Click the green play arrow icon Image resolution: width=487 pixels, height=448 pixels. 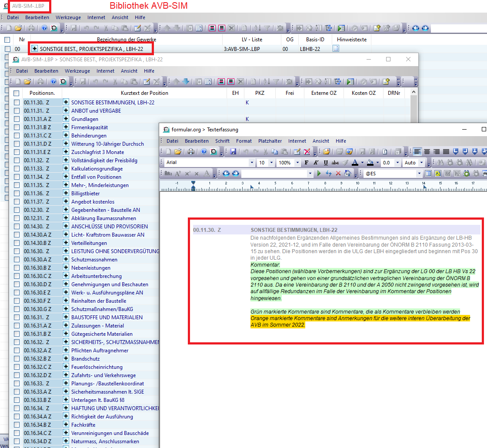coord(319,174)
